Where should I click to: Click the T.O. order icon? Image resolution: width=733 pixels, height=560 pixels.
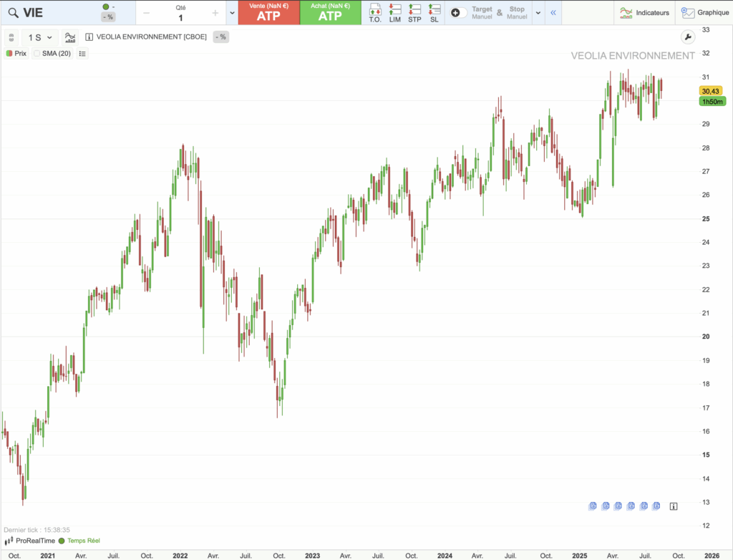[374, 12]
